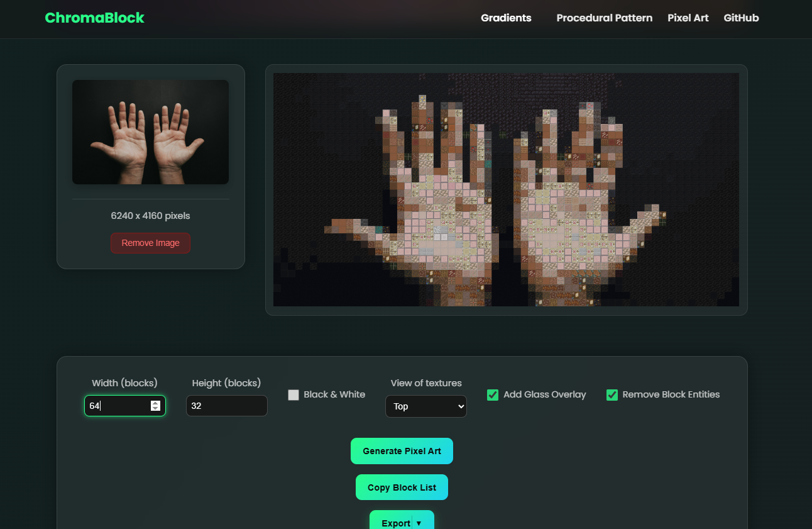
Task: Click the generated pixel art preview
Action: (506, 189)
